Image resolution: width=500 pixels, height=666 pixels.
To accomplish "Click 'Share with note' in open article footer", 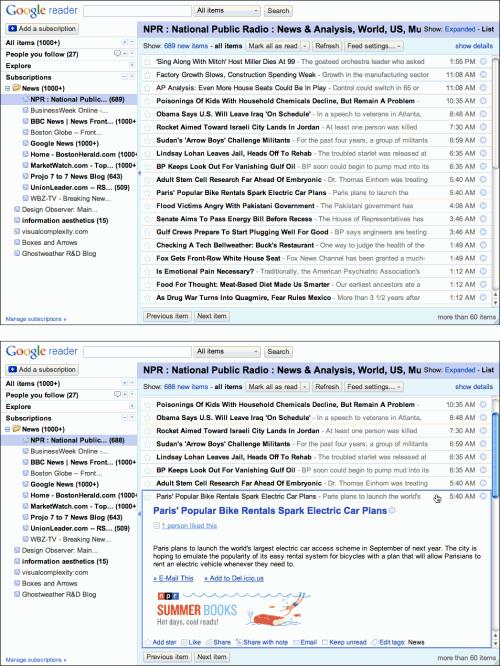I will coord(262,642).
